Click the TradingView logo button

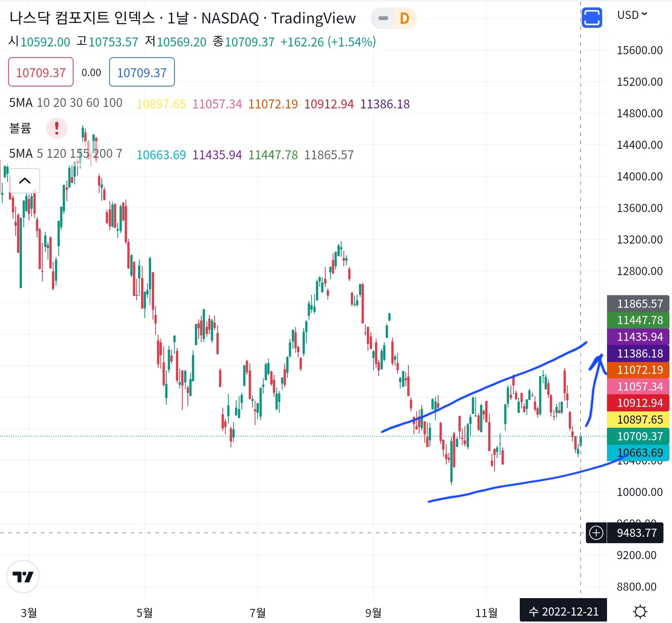23,577
